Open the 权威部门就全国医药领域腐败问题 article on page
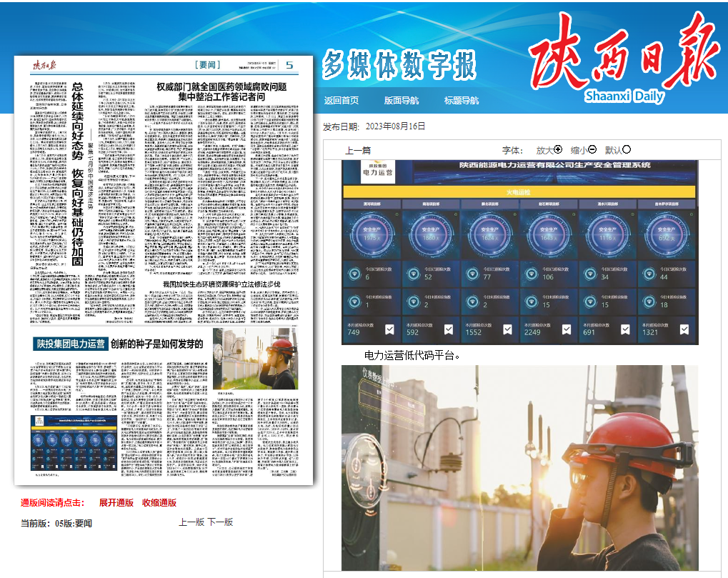 tap(222, 91)
